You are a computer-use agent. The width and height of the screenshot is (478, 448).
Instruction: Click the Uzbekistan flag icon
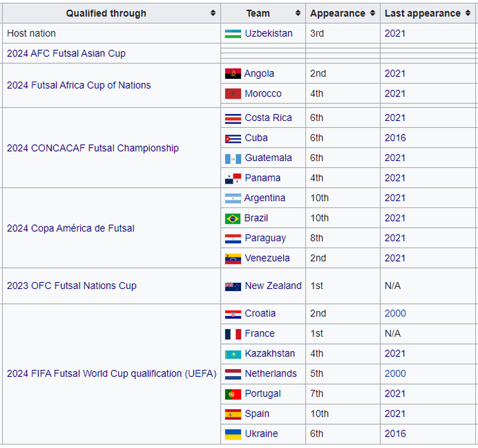point(233,34)
